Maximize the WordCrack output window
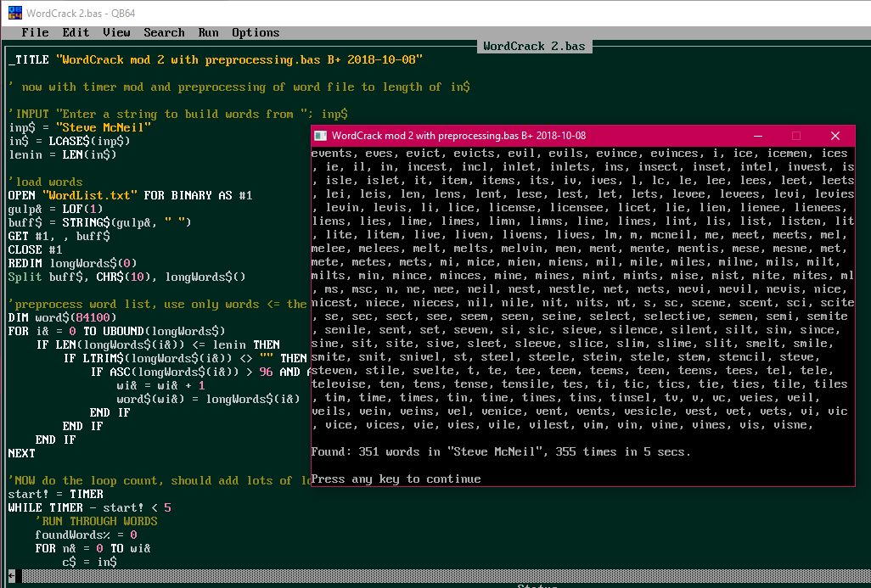The image size is (871, 588). tap(795, 136)
